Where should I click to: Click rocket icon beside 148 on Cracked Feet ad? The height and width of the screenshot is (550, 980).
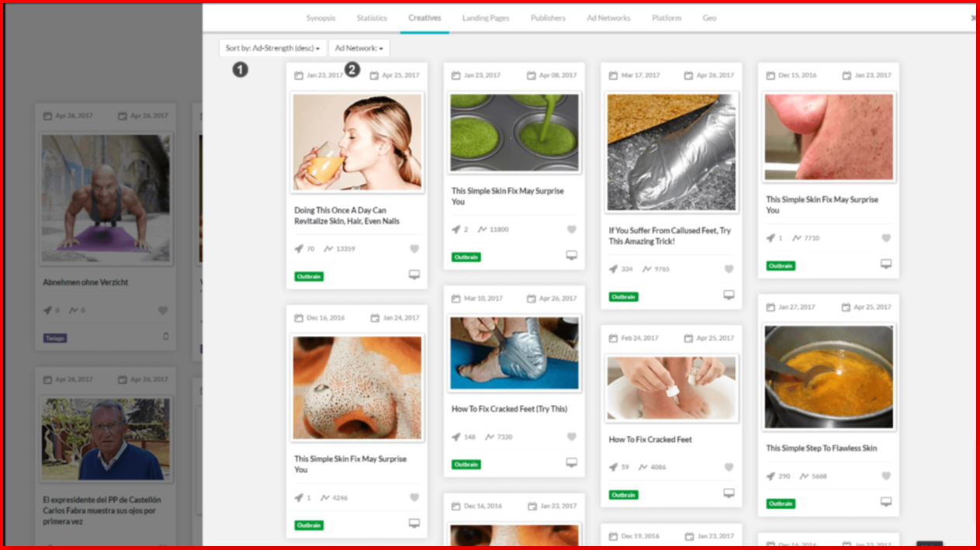456,437
